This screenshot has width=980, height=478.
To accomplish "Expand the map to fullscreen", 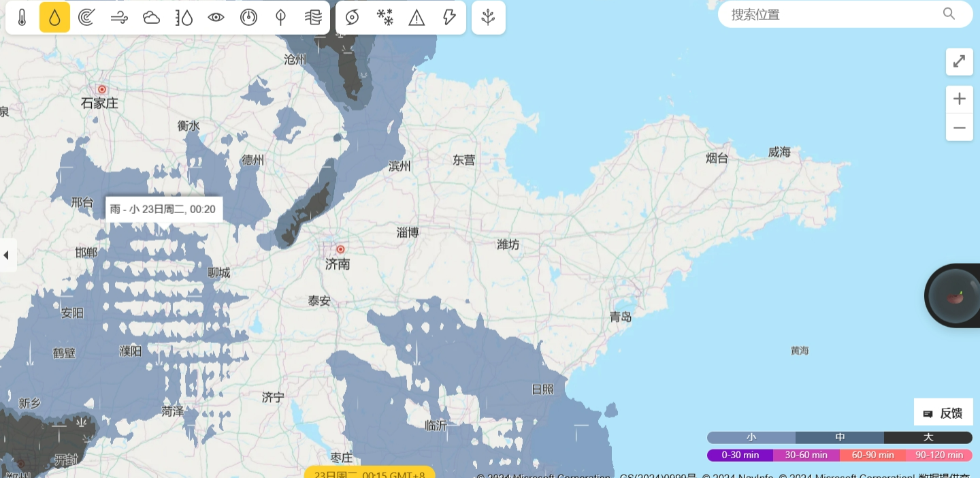I will pos(959,62).
